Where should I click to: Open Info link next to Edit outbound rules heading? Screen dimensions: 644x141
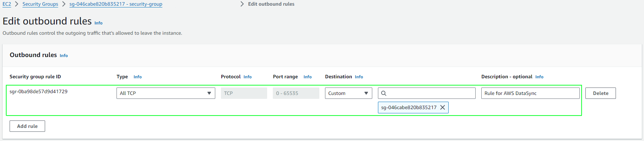(98, 23)
